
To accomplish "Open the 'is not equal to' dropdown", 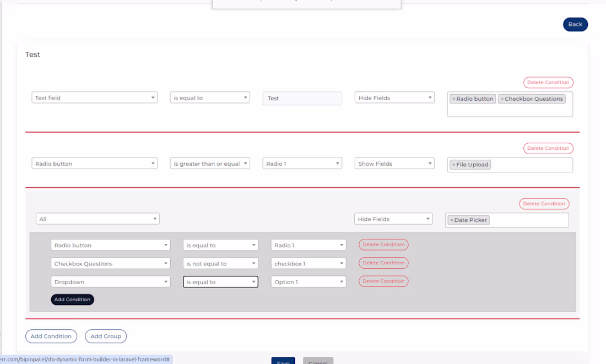I will (220, 263).
